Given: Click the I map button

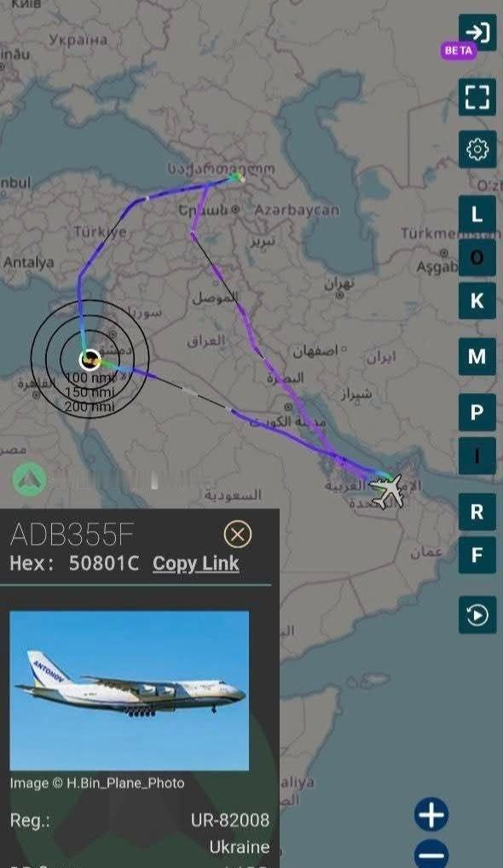Looking at the screenshot, I should [477, 455].
